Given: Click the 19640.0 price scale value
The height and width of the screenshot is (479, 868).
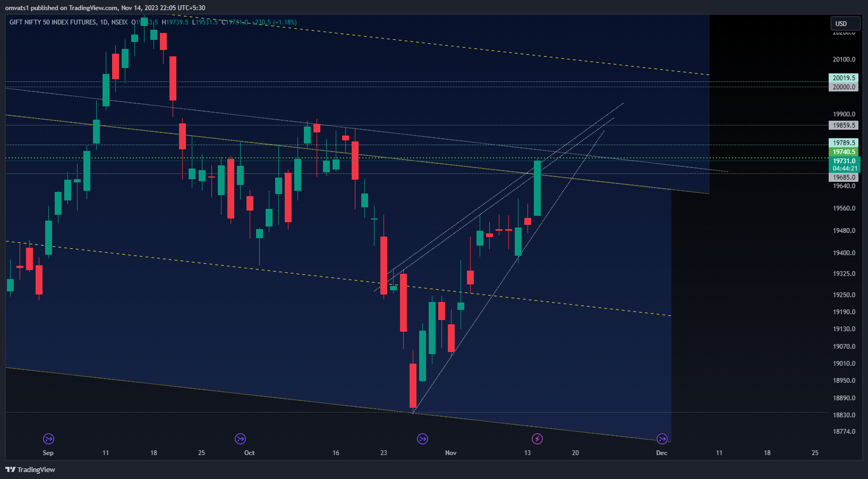Looking at the screenshot, I should tap(844, 186).
